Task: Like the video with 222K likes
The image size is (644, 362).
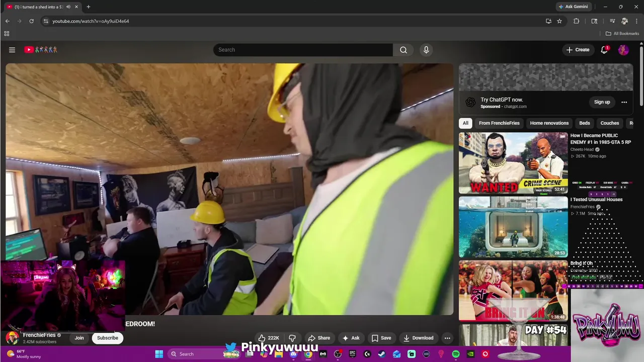Action: click(269, 338)
